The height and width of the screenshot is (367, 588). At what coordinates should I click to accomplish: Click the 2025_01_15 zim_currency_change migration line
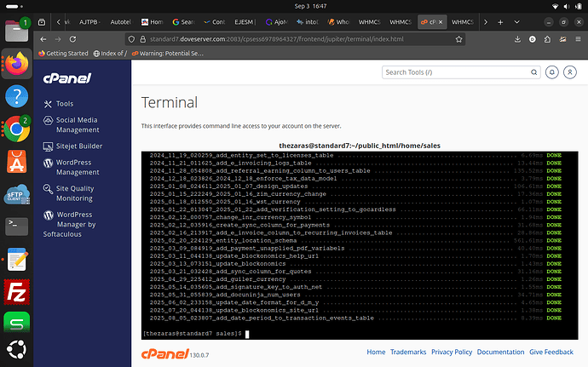coord(355,194)
